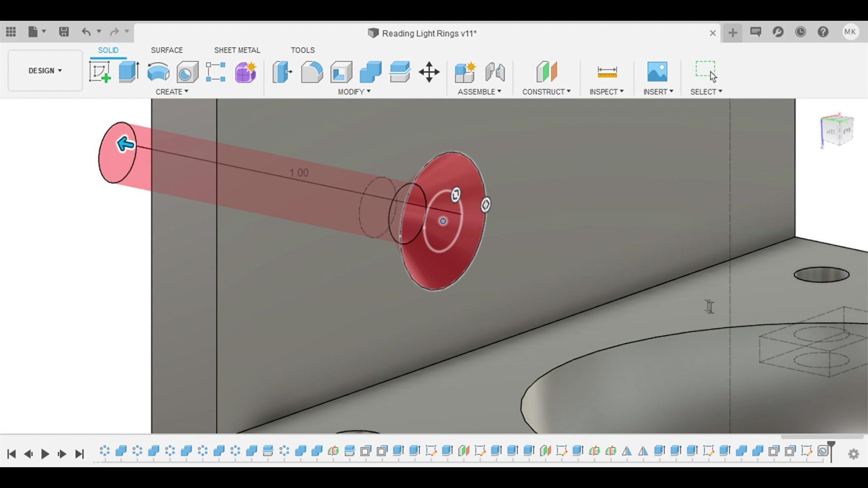The image size is (868, 488).
Task: Switch to the SURFACE tab
Action: [166, 49]
